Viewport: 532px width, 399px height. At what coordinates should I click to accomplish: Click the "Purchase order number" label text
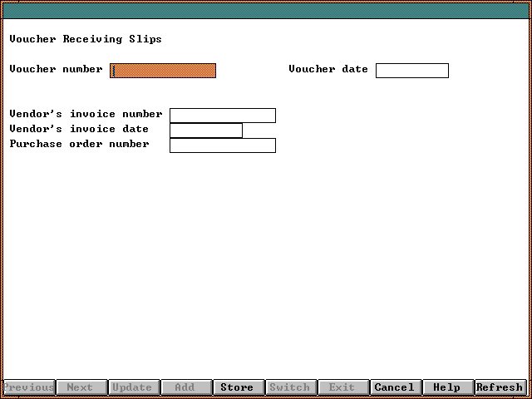pyautogui.click(x=79, y=144)
